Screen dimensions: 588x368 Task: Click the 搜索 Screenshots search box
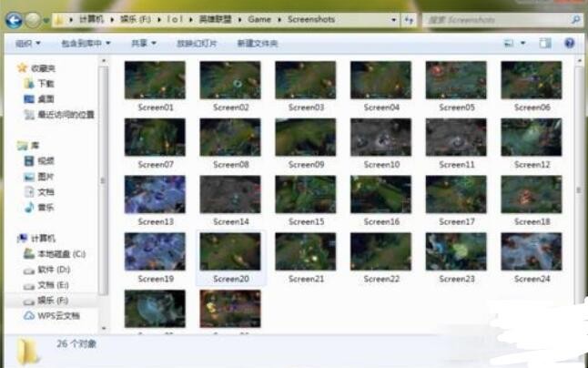tap(488, 18)
